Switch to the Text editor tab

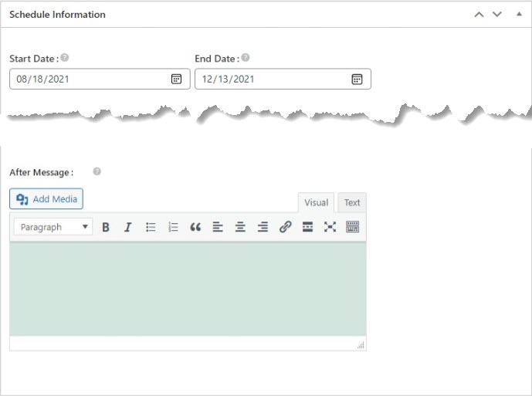point(352,202)
